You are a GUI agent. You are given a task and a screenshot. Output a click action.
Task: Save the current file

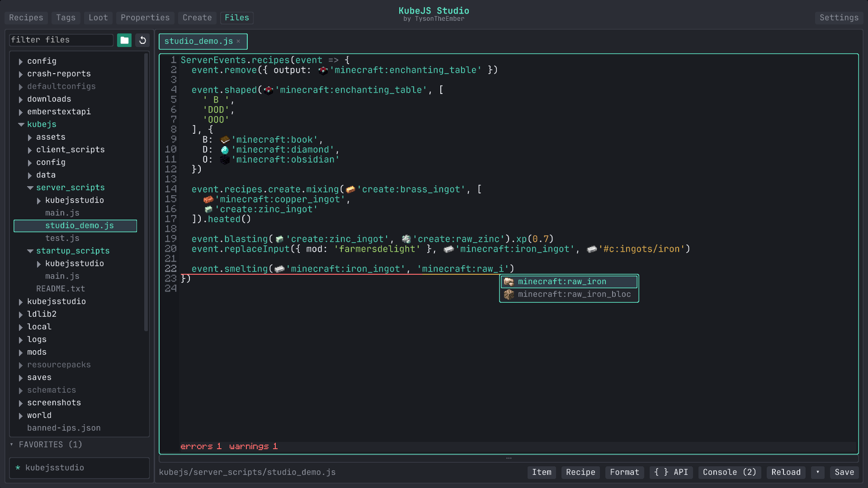click(844, 473)
